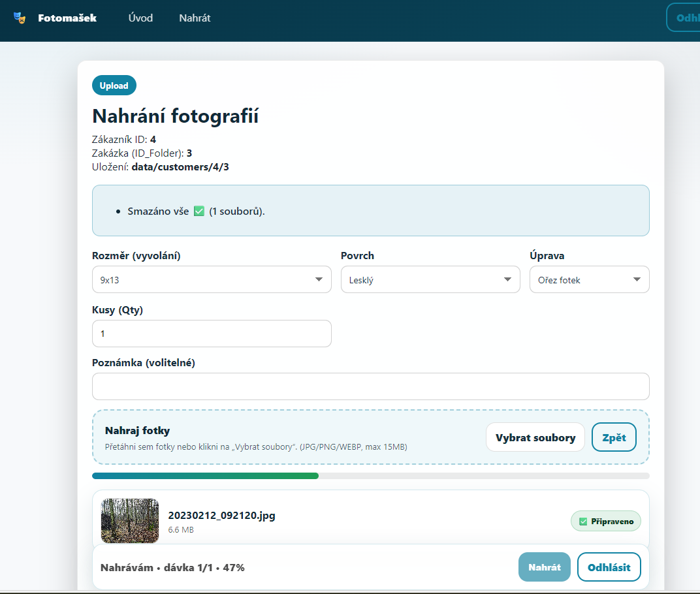Click the Odhlásit button at the bottom

(x=609, y=567)
